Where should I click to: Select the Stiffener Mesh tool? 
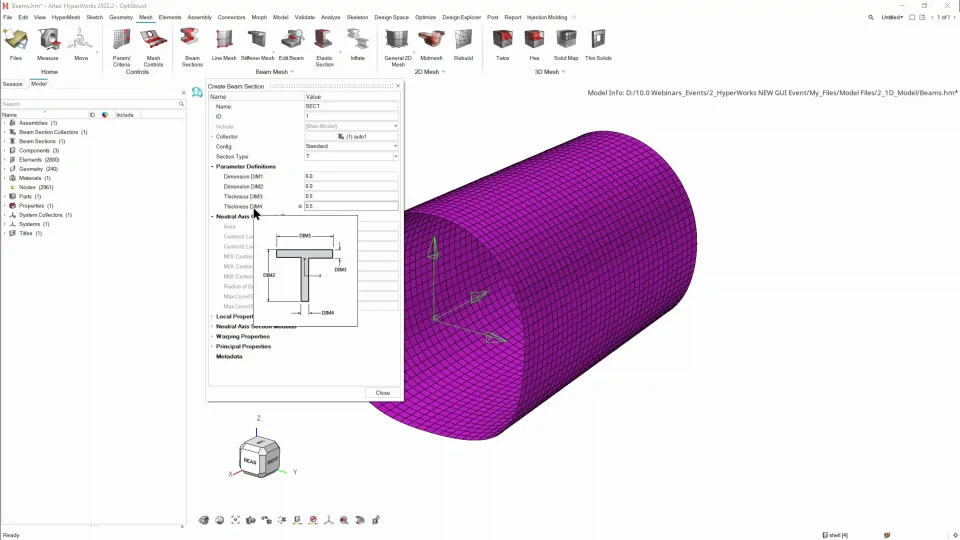click(257, 40)
